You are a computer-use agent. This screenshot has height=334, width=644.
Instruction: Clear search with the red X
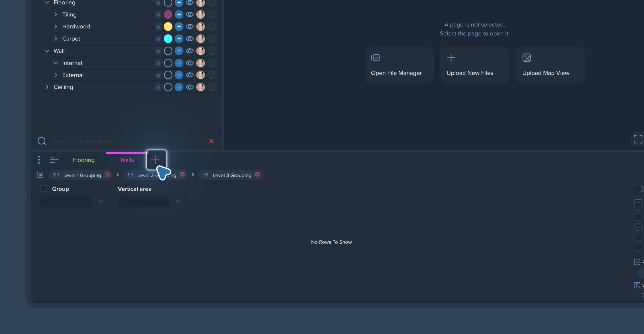[211, 141]
